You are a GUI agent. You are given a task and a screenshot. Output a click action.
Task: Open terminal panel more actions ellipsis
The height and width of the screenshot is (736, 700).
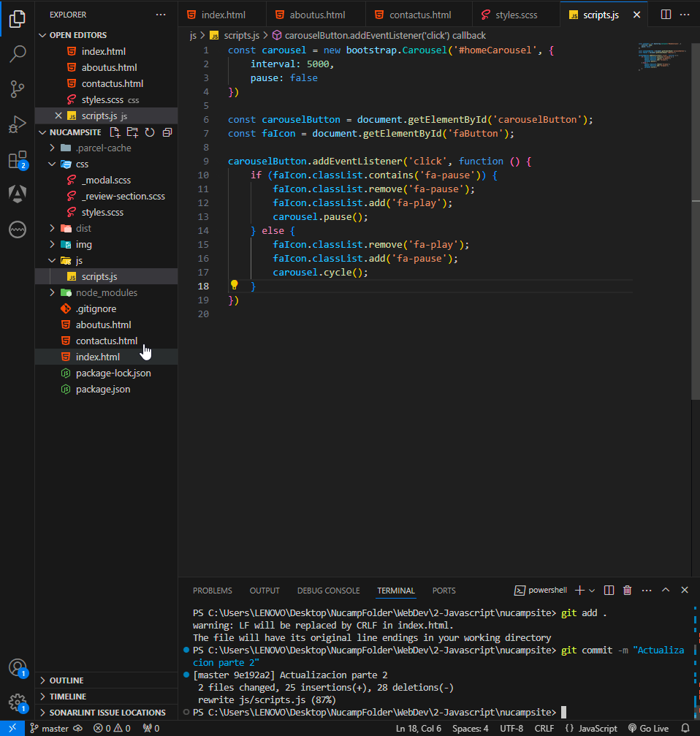[647, 591]
